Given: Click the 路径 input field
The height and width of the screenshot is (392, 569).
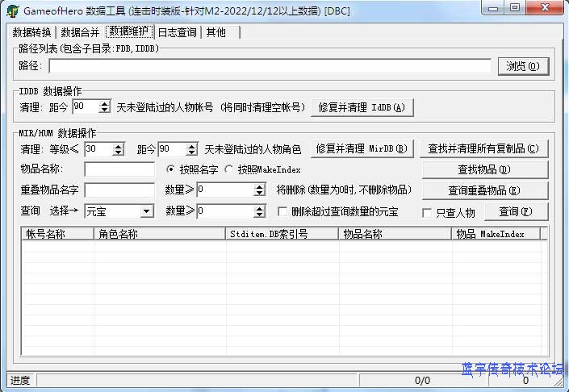Looking at the screenshot, I should (270, 66).
